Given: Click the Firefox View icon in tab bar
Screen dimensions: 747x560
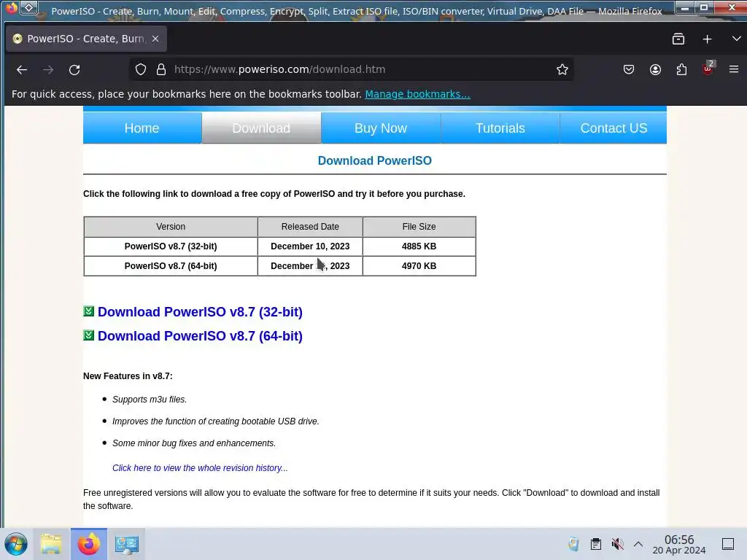Looking at the screenshot, I should (678, 39).
